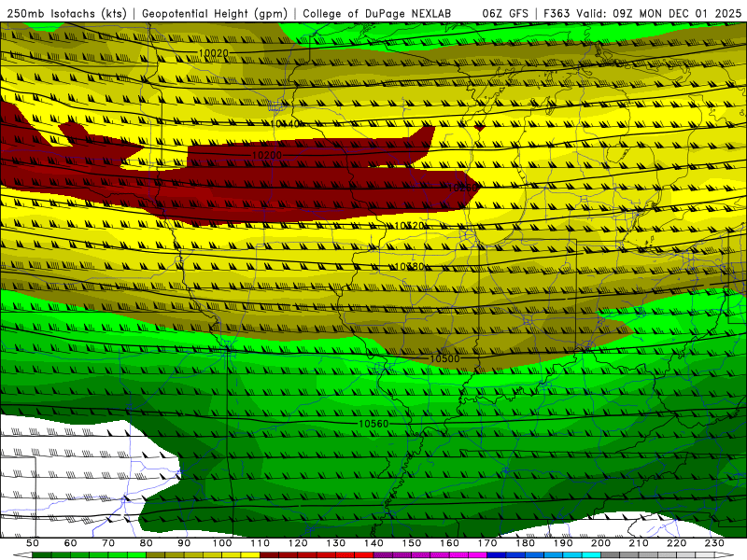Click the 190 legend value

click(x=563, y=543)
